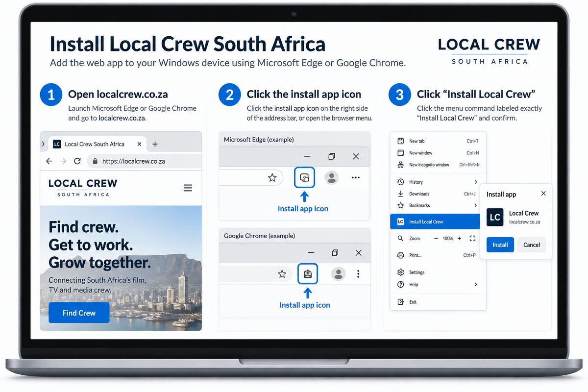Open the three-dot menu in Edge example

(356, 178)
